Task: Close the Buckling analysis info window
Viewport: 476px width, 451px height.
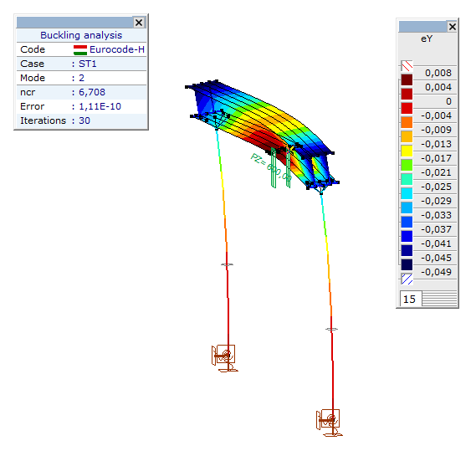Action: pos(139,23)
